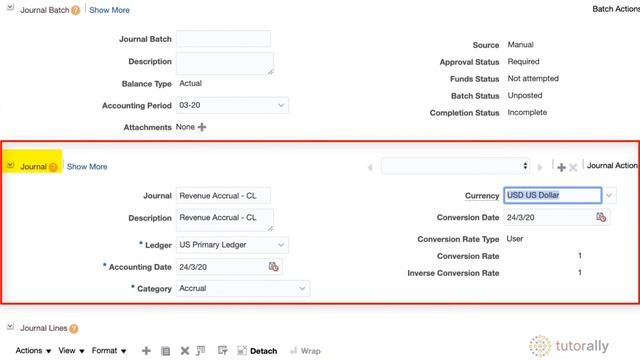
Task: Add a journal line with plus icon
Action: point(146,351)
